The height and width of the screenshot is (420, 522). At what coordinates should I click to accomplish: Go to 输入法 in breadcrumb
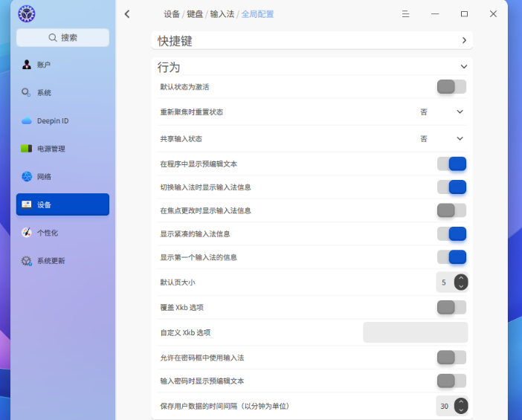(222, 14)
